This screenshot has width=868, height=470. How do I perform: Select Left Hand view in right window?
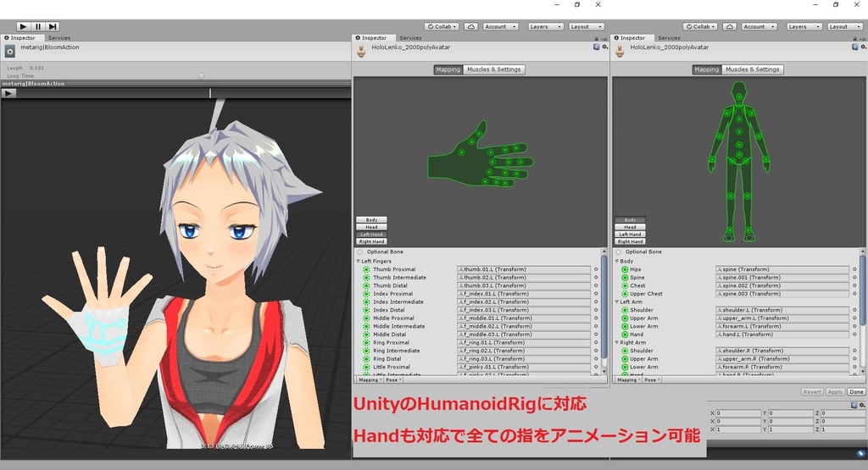630,235
